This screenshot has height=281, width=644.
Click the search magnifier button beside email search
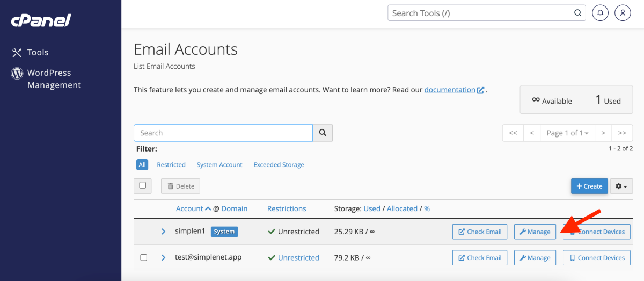(x=323, y=133)
